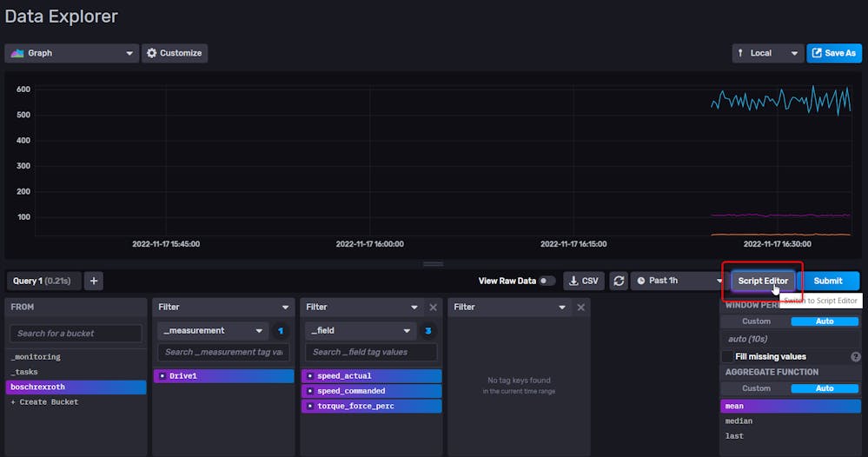
Task: Select the _tasks bucket
Action: (x=76, y=372)
